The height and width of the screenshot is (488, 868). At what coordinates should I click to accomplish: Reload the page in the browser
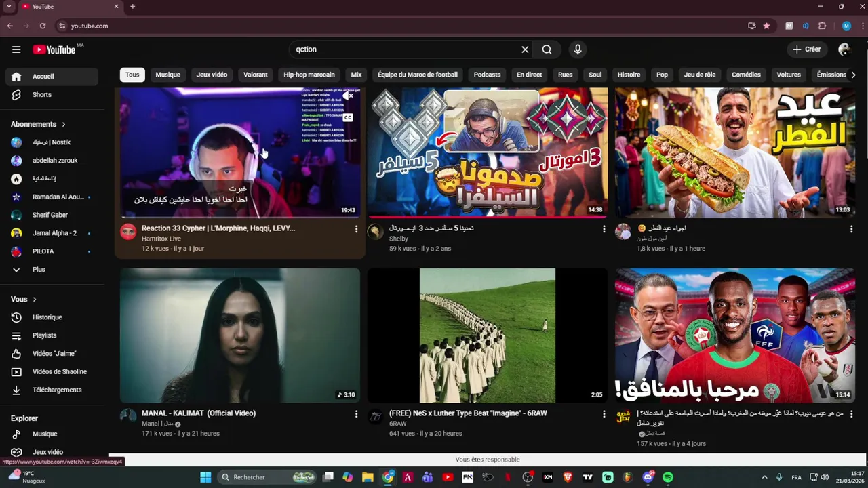(43, 26)
